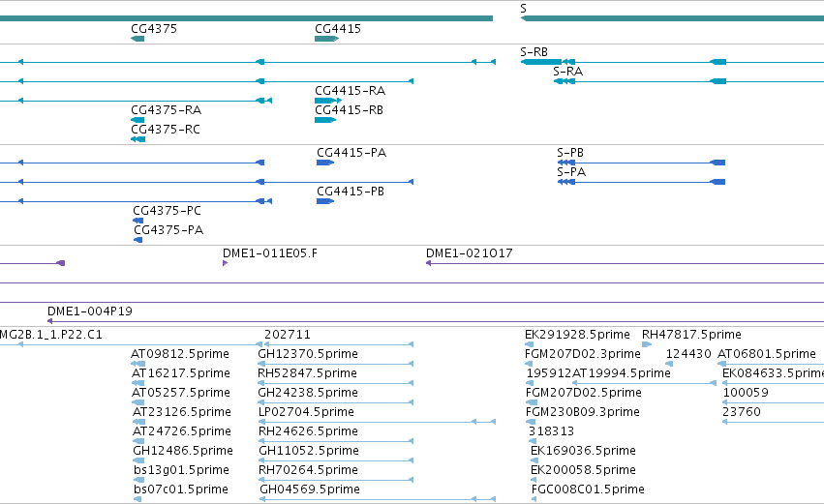Click the 100059 EST label
The width and height of the screenshot is (824, 504).
click(746, 393)
